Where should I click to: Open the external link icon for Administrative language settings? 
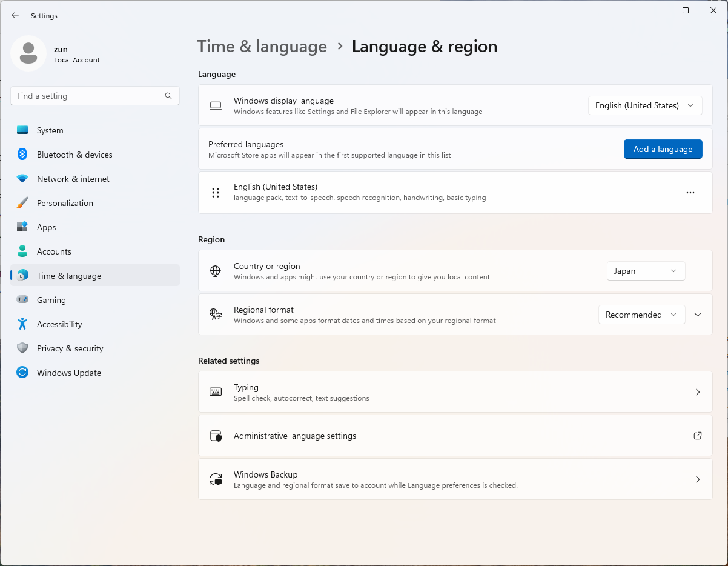point(698,436)
